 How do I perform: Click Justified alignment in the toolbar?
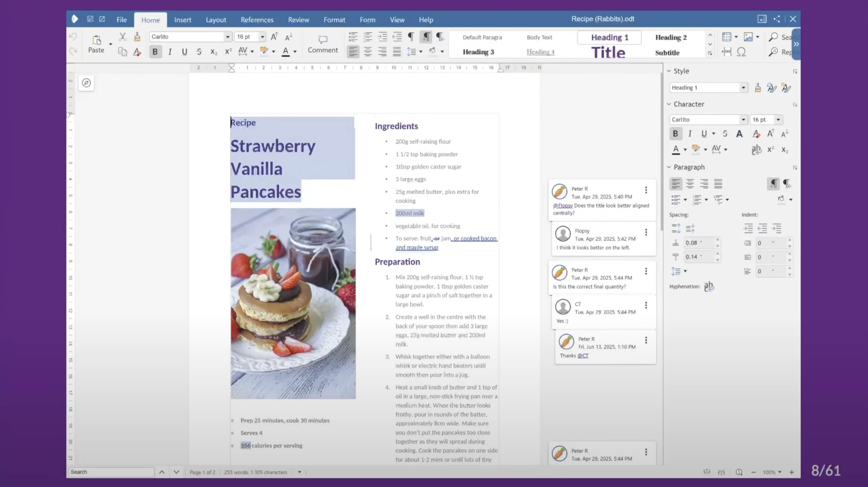tap(397, 52)
